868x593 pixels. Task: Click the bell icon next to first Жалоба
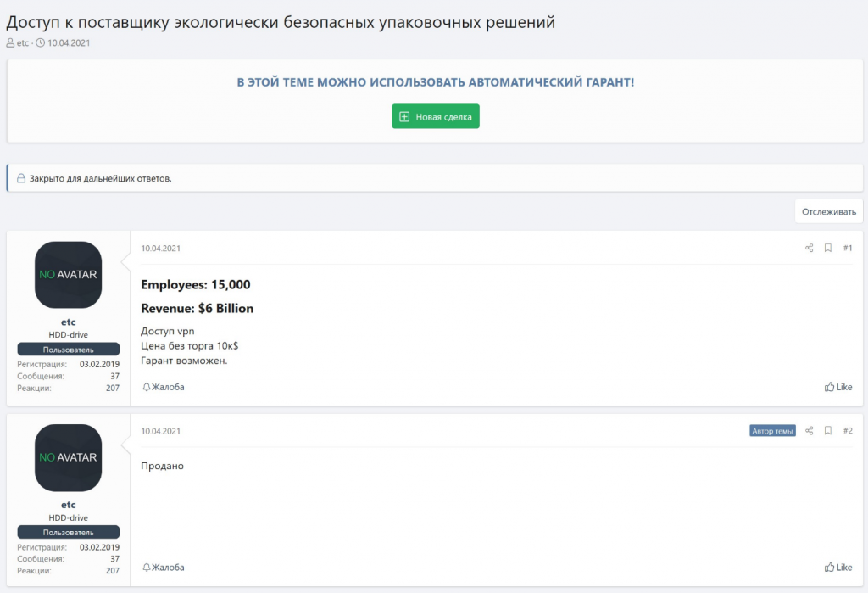point(146,387)
